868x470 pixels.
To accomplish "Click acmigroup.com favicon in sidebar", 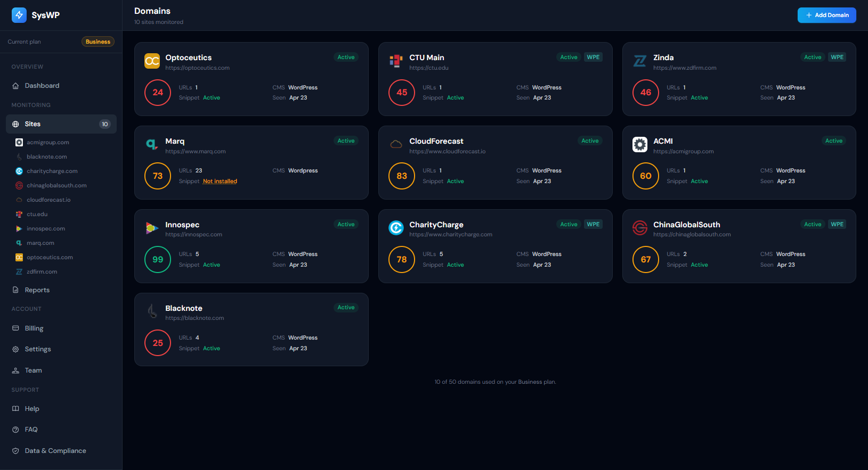I will (x=19, y=143).
